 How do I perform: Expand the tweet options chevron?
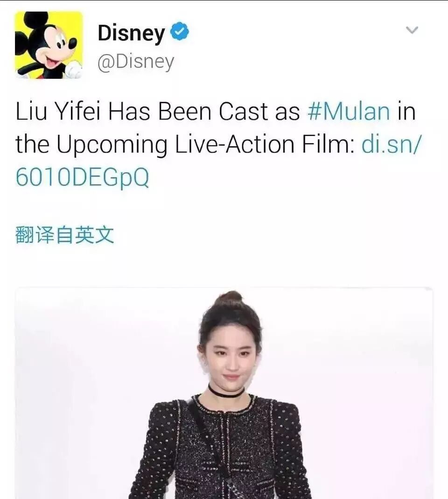point(412,30)
